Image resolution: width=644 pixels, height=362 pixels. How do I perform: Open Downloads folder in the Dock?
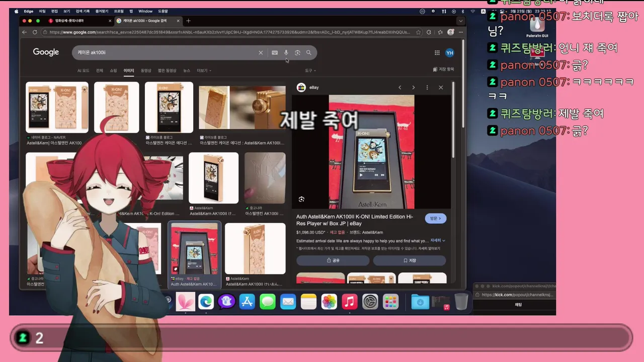(420, 302)
